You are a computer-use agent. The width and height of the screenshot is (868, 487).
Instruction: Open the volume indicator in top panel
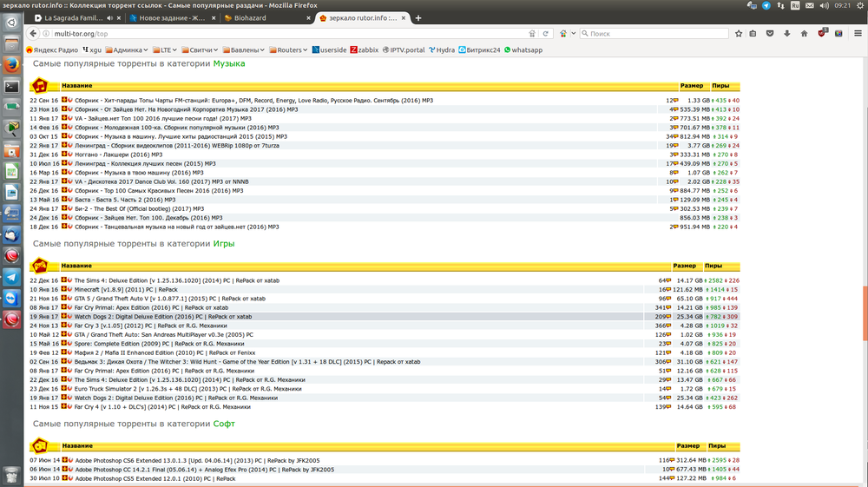tap(825, 5)
